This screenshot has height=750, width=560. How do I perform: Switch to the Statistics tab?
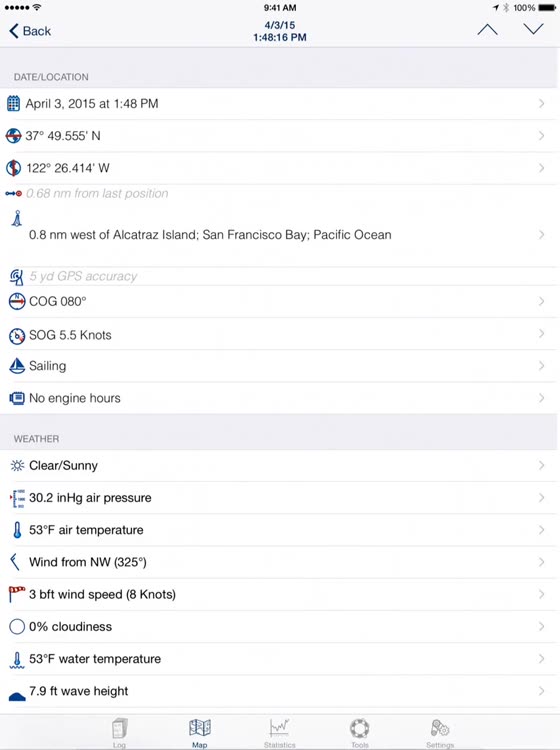[279, 733]
